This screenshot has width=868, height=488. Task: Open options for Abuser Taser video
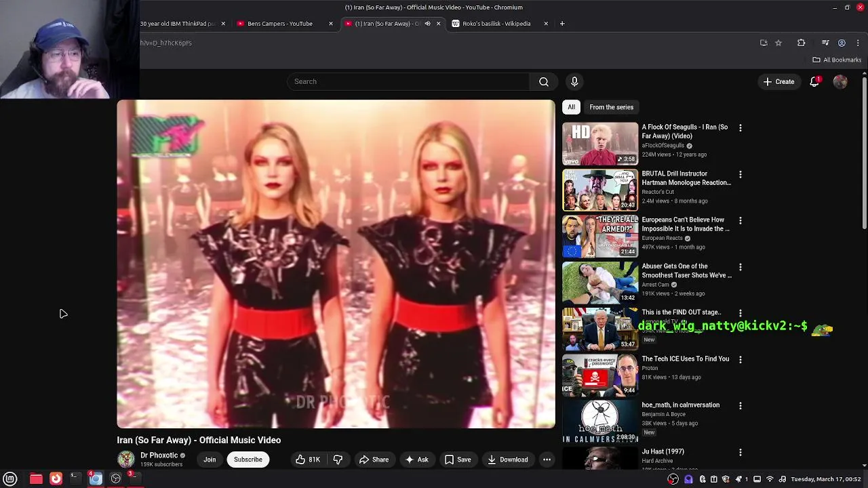pyautogui.click(x=741, y=267)
